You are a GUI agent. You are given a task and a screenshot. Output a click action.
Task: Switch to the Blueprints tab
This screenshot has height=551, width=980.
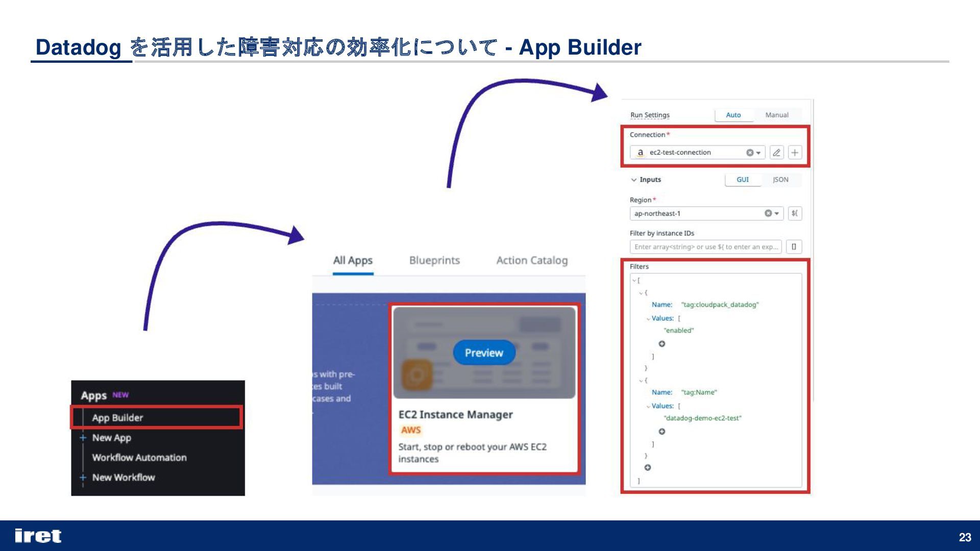coord(434,261)
